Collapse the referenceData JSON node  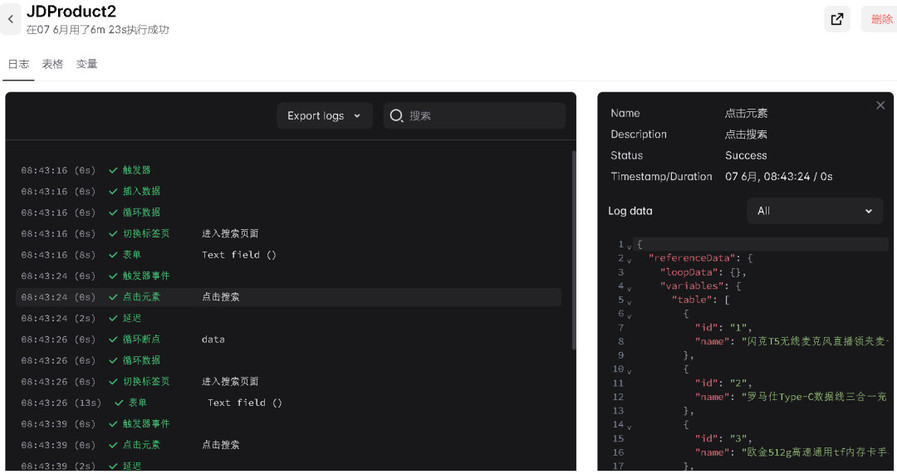coord(629,259)
